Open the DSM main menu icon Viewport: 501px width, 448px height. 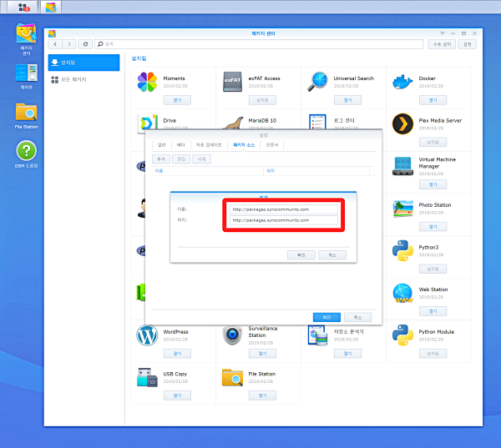click(24, 7)
